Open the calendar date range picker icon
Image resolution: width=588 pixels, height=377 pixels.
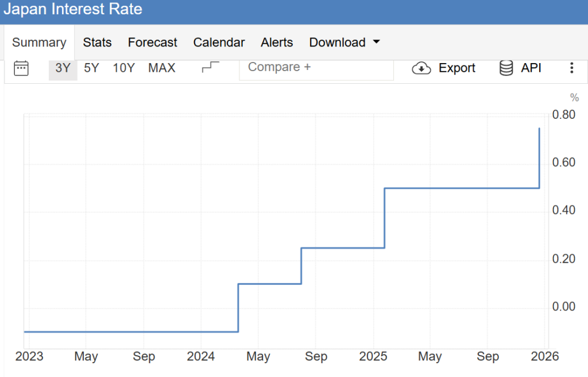21,68
